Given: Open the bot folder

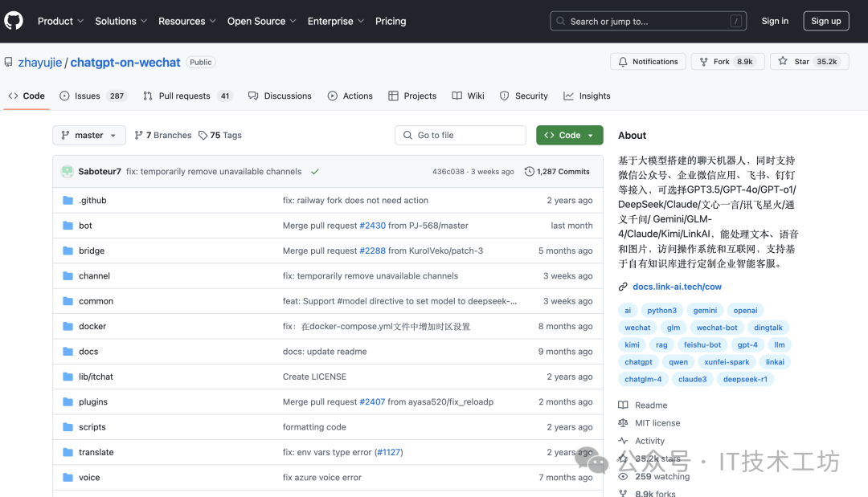Looking at the screenshot, I should [x=85, y=226].
